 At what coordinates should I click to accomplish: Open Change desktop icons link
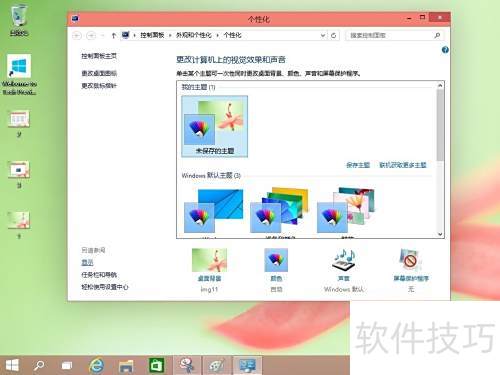point(99,73)
